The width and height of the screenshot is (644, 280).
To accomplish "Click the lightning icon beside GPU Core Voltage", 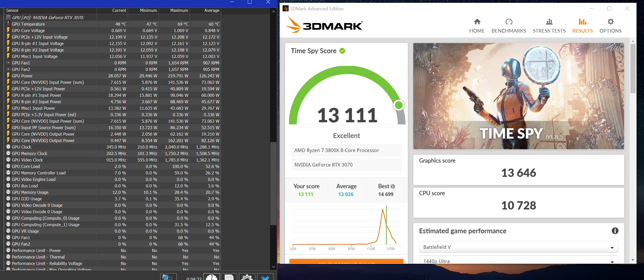I will tap(8, 30).
